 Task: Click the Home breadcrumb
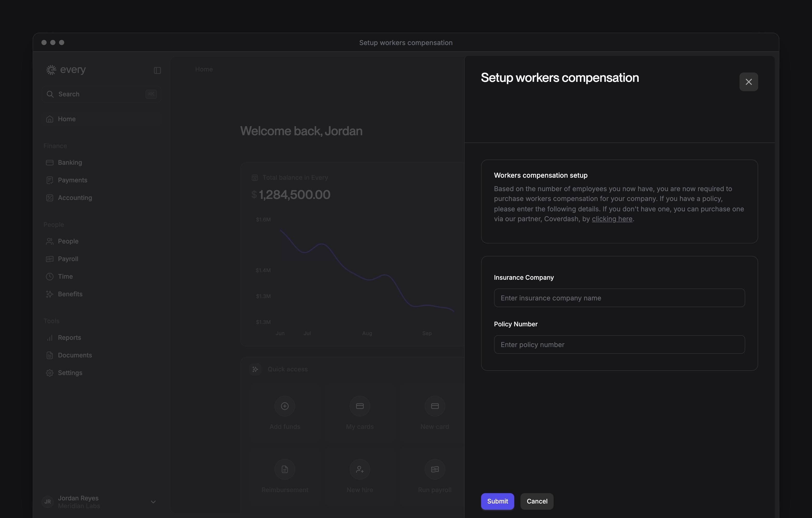click(204, 69)
